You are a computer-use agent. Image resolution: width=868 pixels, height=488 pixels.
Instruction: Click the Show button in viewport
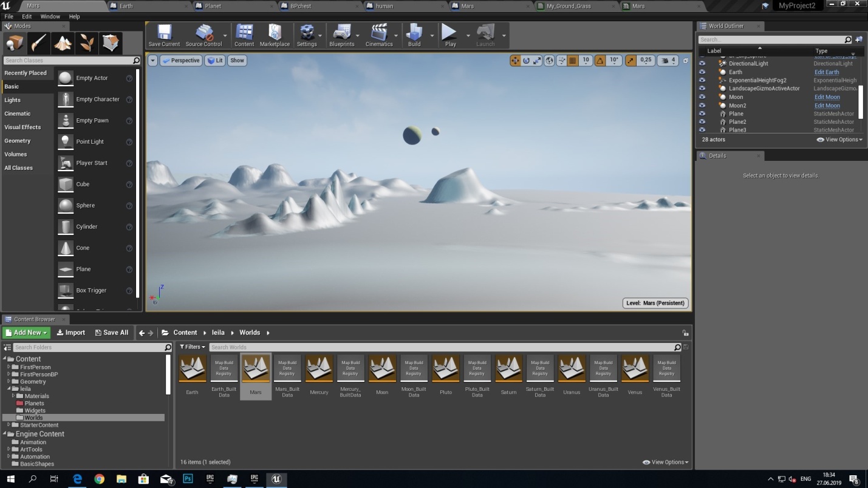click(237, 61)
